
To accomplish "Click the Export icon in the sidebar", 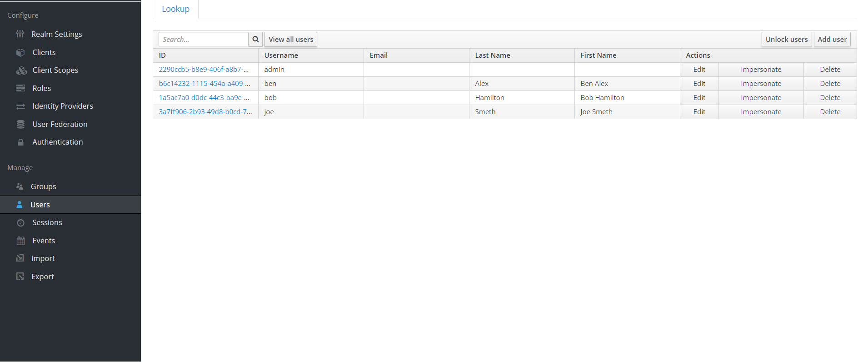I will tap(20, 276).
